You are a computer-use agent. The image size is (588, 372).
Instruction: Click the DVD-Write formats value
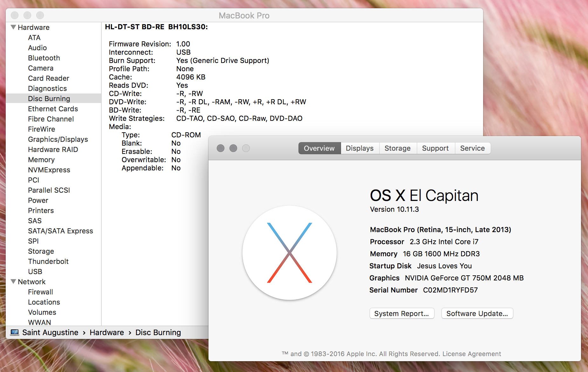point(241,102)
